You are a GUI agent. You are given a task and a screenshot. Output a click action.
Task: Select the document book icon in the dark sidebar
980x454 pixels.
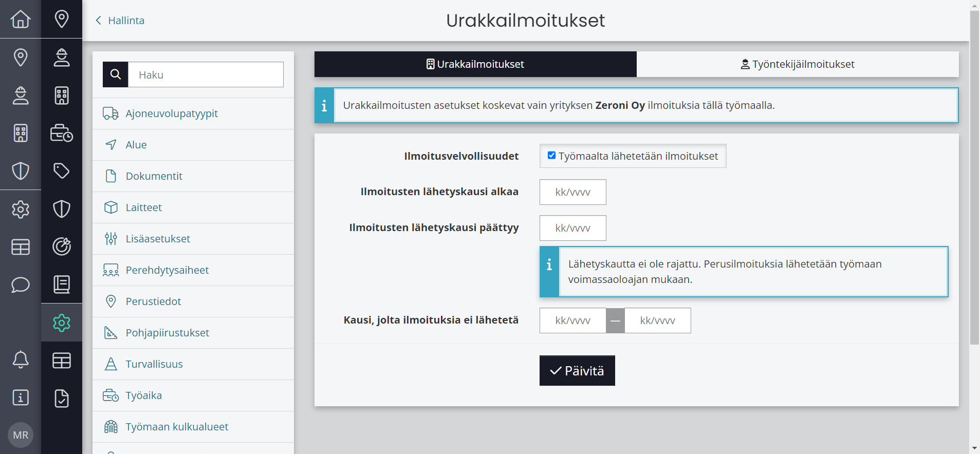pos(62,284)
